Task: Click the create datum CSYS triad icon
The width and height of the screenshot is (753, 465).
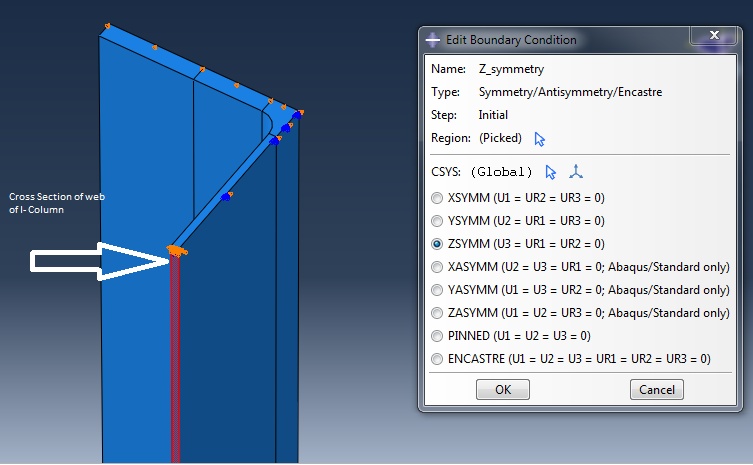Action: click(576, 171)
